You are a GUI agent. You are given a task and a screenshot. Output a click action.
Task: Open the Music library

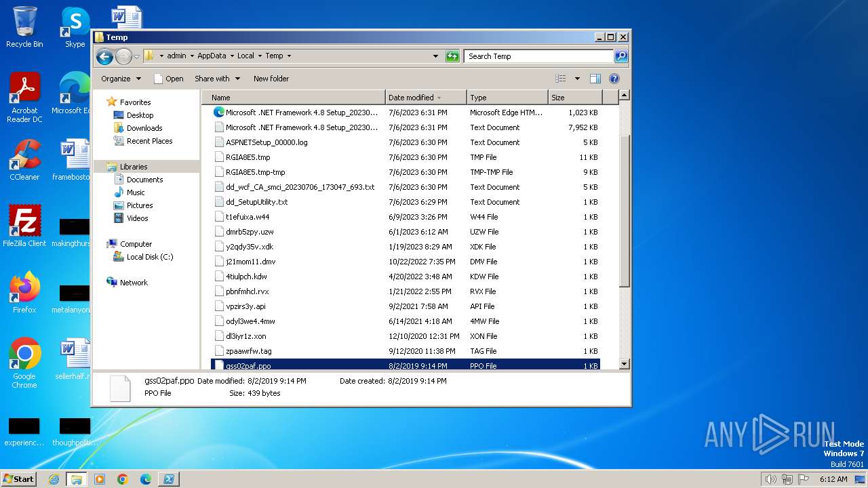coord(136,192)
